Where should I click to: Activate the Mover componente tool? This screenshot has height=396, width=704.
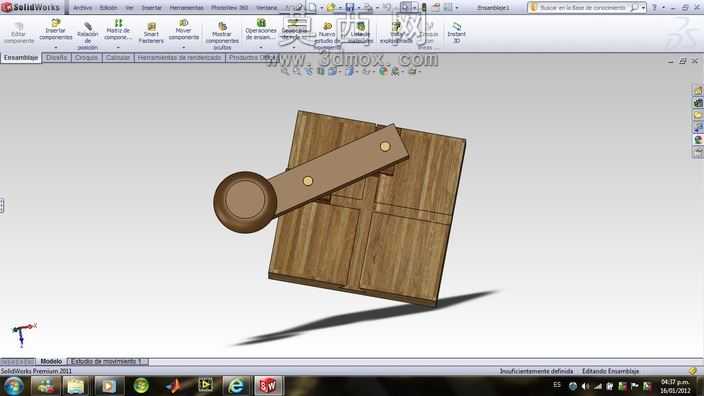click(184, 30)
